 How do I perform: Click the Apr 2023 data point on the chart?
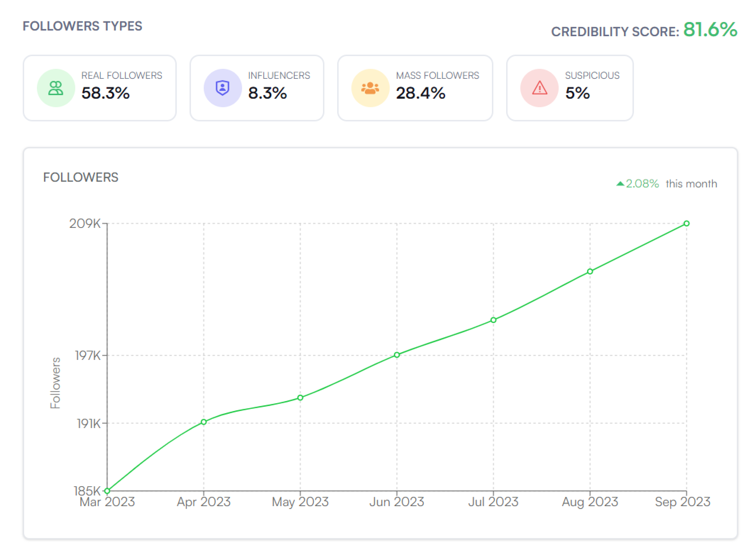click(x=204, y=422)
